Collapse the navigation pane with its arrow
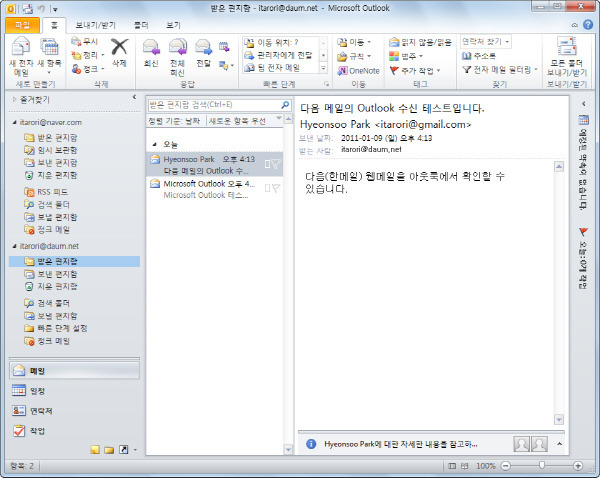Screen dimensions: 600x478 tap(135, 97)
